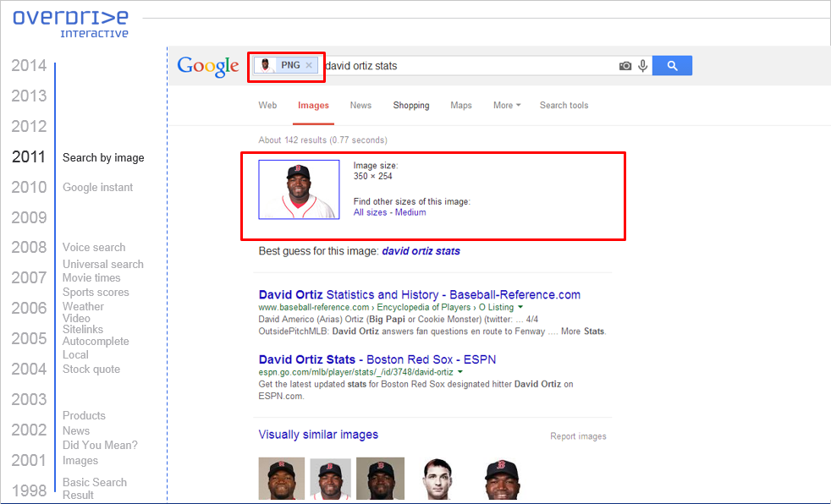This screenshot has width=831, height=504.
Task: Expand the More dropdown menu
Action: click(x=507, y=106)
